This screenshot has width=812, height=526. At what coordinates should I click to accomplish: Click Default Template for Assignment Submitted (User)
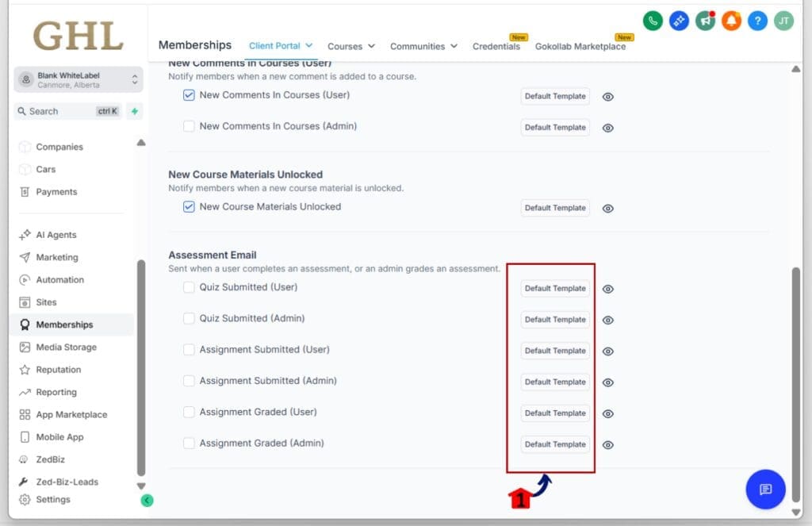coord(554,351)
